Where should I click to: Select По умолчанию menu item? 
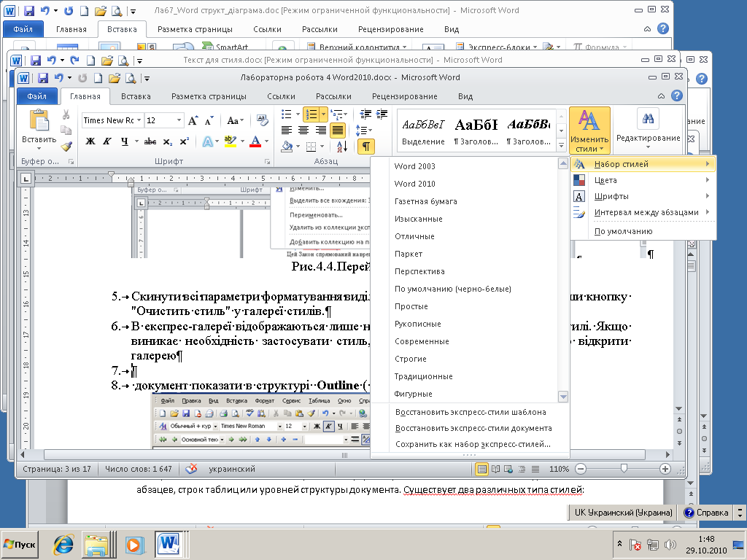pyautogui.click(x=643, y=231)
